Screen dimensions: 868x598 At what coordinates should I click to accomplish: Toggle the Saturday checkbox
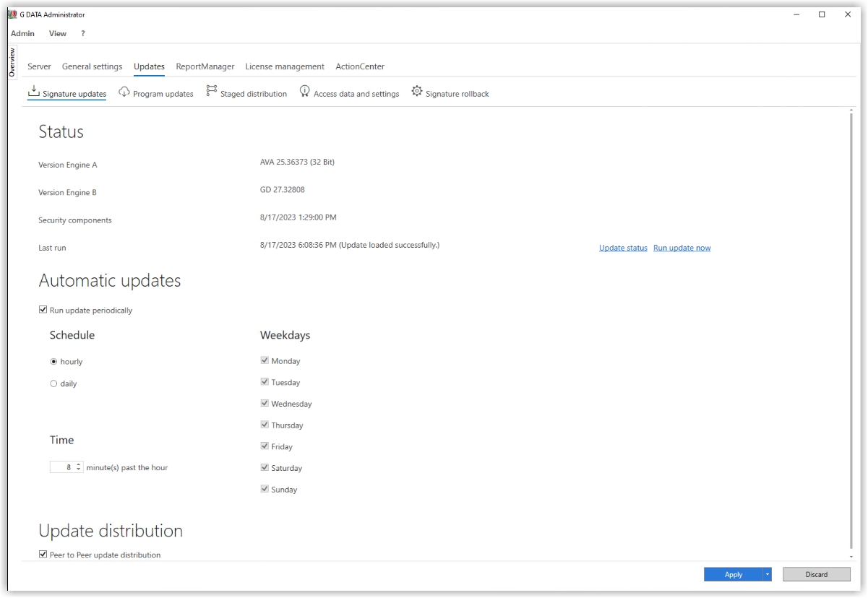pos(265,467)
